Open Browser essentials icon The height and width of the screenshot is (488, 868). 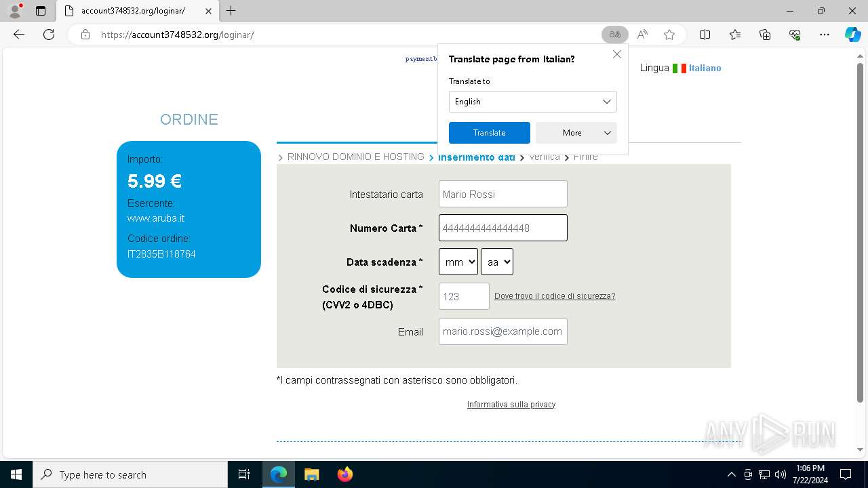795,35
